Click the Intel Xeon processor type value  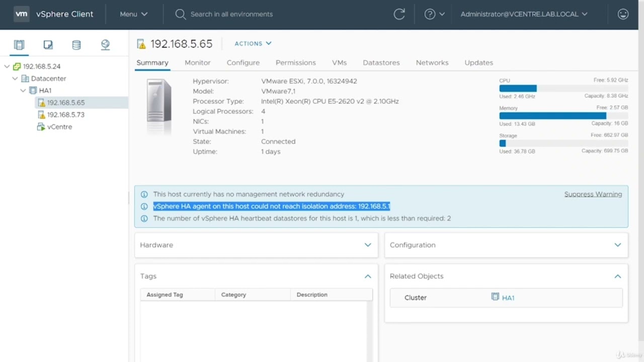[x=330, y=101]
